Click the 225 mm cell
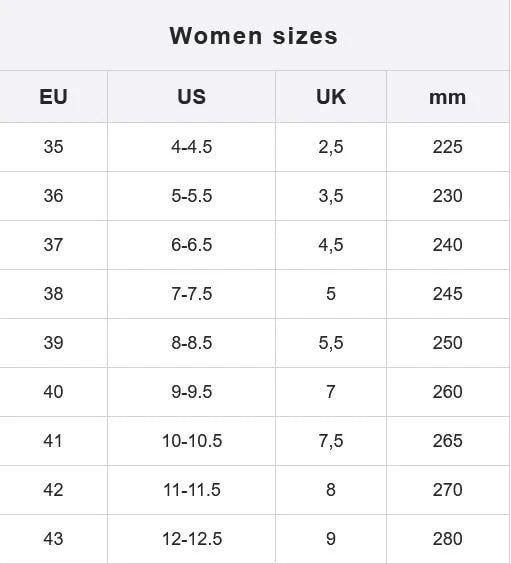Image resolution: width=511 pixels, height=564 pixels. click(447, 147)
